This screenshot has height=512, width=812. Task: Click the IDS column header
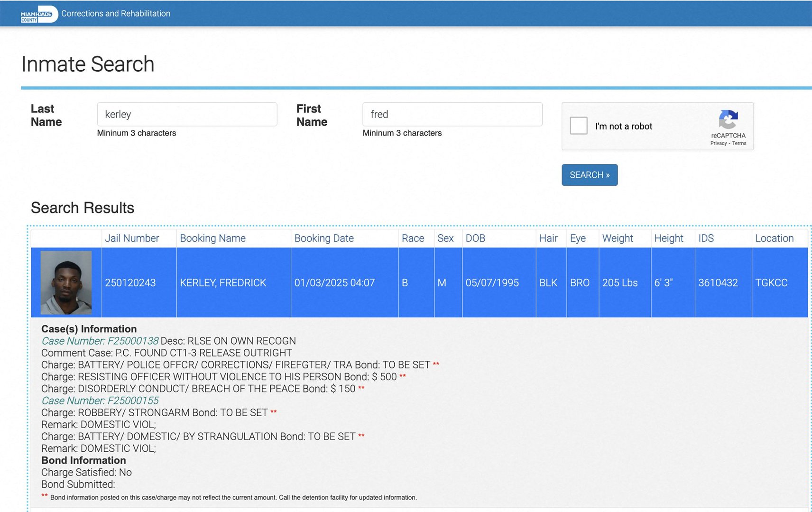[706, 238]
